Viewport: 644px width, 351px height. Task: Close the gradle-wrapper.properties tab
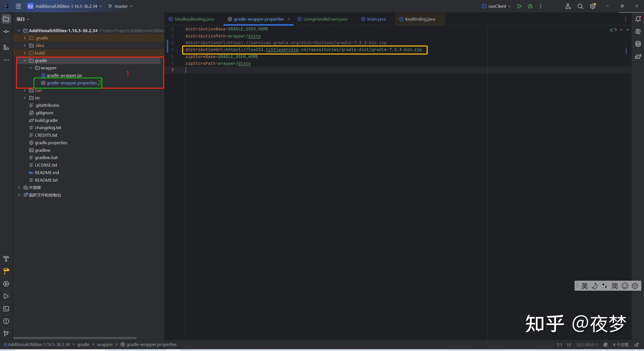(289, 19)
